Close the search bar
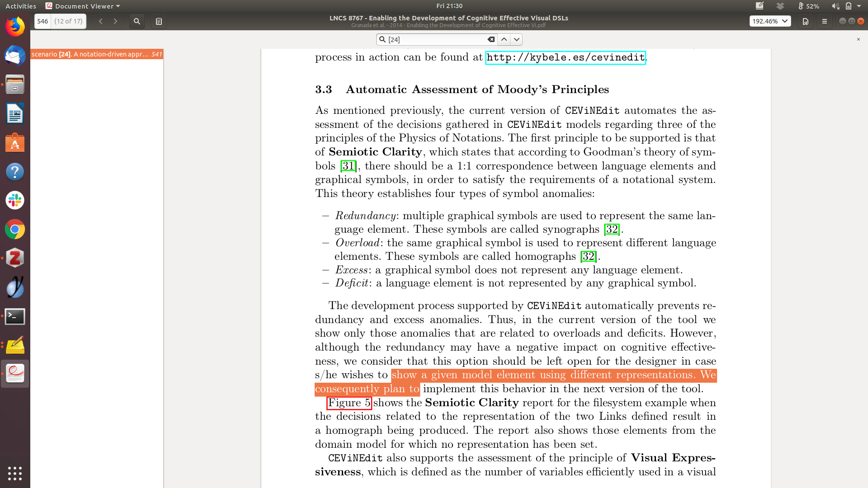Screen dimensions: 868x488 tap(858, 40)
